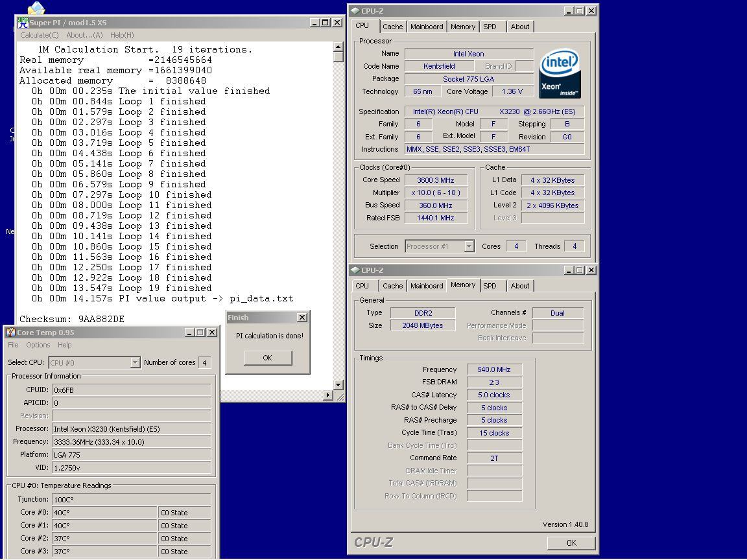The height and width of the screenshot is (560, 747).
Task: Click the 'PI value output -> pi_data.txt' line
Action: point(163,299)
